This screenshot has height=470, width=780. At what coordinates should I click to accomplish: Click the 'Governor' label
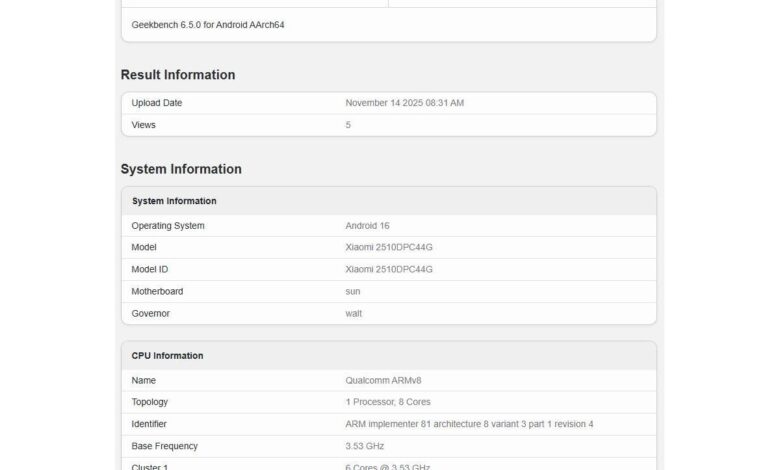pos(151,313)
